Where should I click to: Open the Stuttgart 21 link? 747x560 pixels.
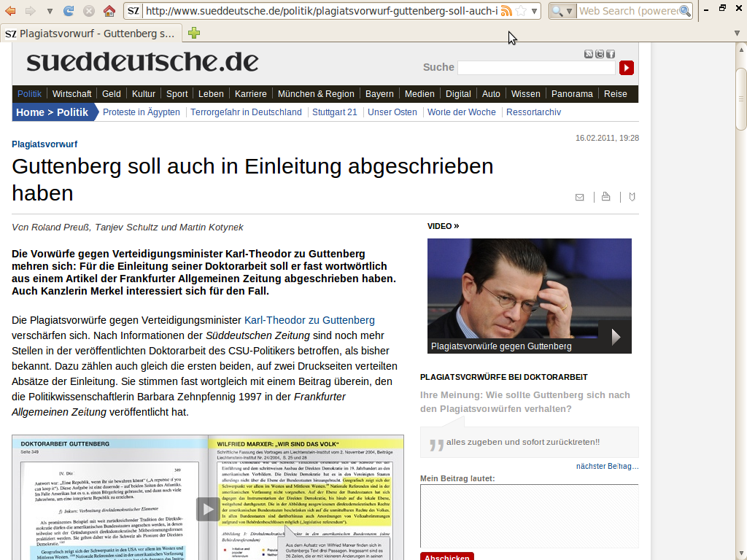(x=334, y=112)
